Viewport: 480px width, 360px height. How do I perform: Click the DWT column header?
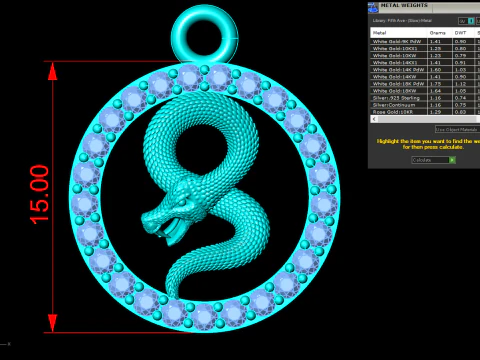pos(463,33)
